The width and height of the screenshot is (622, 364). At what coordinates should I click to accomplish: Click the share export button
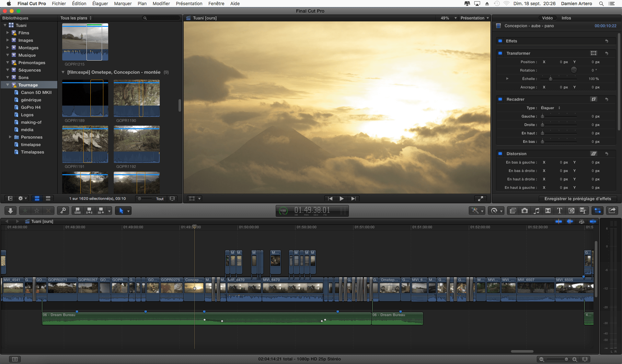click(612, 211)
